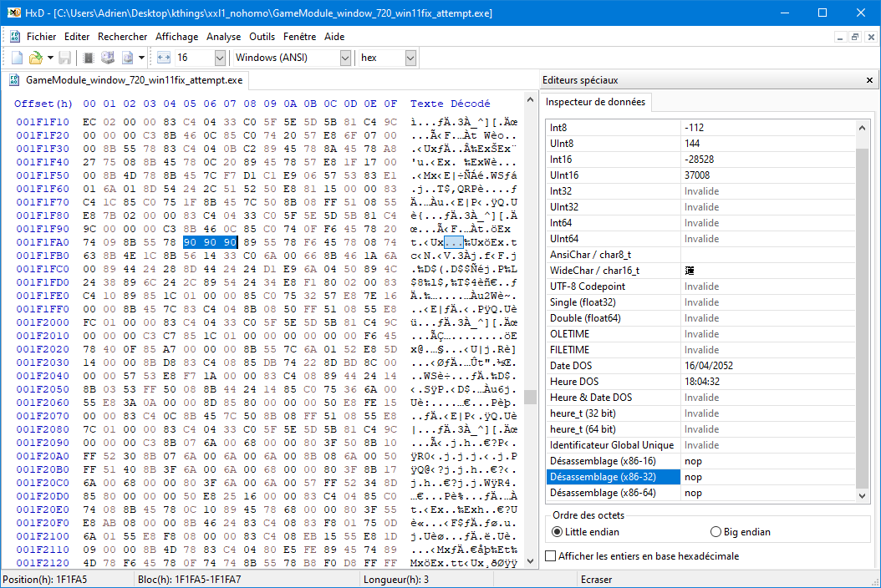
Task: Restore the inner document window
Action: [855, 37]
